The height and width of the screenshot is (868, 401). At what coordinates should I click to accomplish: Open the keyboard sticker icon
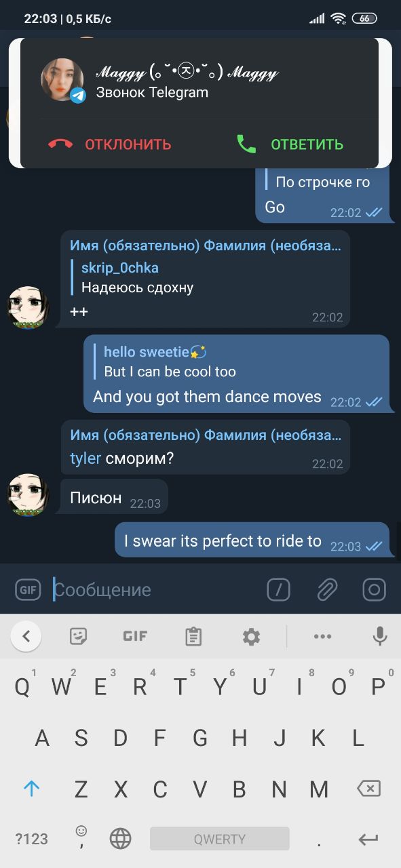click(x=79, y=636)
